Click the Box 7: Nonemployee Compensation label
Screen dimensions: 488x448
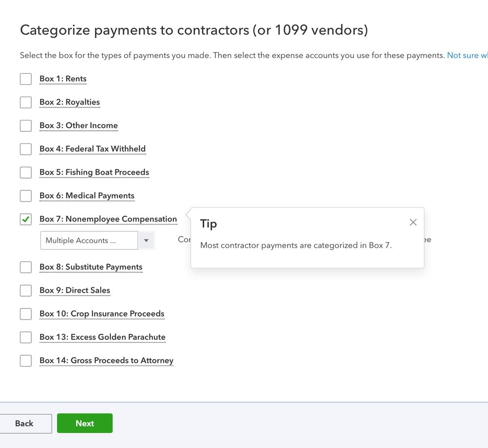tap(108, 219)
